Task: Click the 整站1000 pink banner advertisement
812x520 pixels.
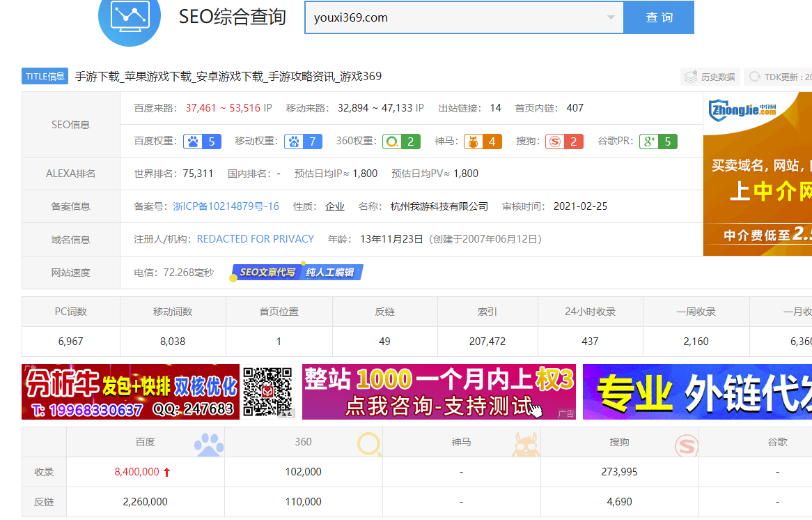Action: tap(439, 392)
